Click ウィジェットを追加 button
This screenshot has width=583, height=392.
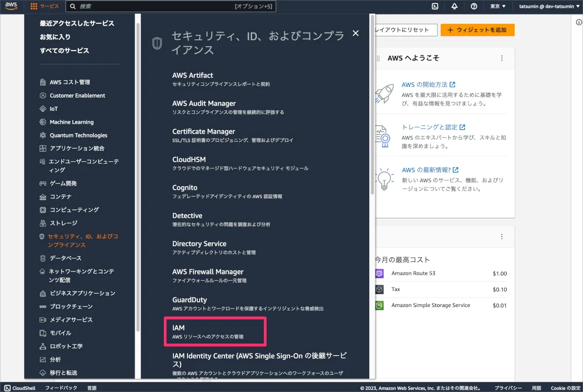pos(478,30)
